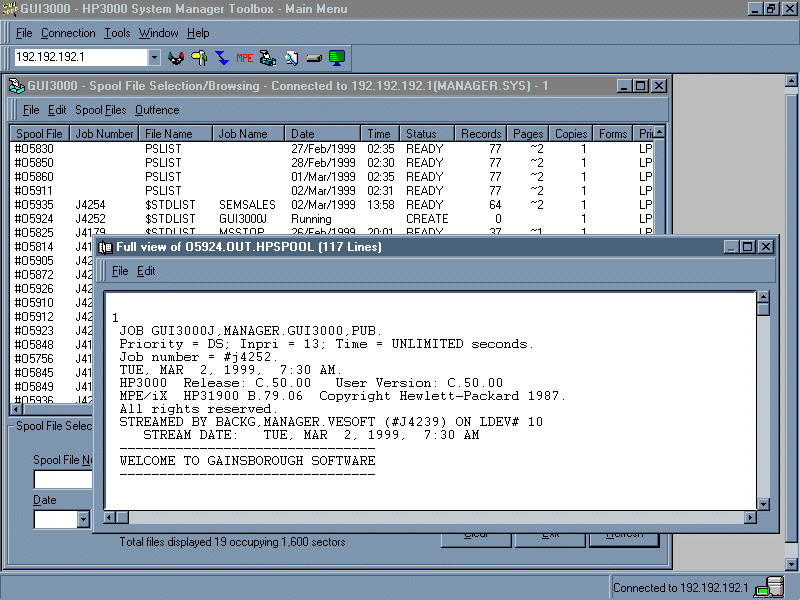
Task: Open the Outfence menu
Action: pyautogui.click(x=157, y=110)
